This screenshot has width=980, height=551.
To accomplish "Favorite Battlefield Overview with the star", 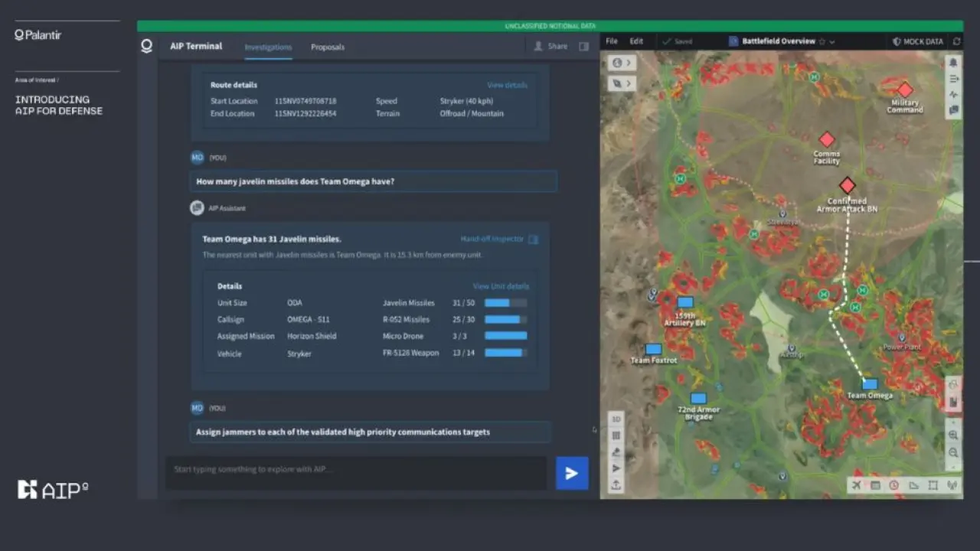I will pos(822,41).
